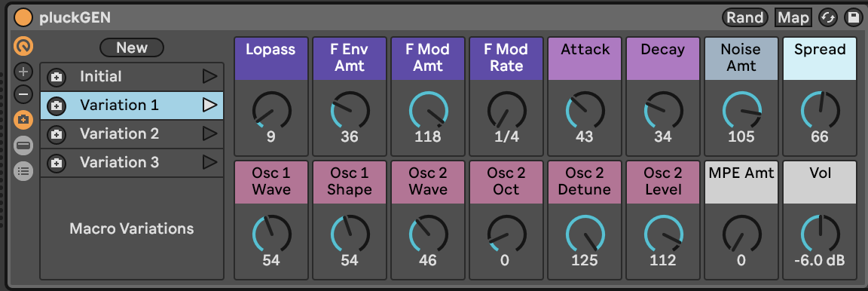
Task: Click the Osc 2 Wave knob
Action: pyautogui.click(x=429, y=234)
